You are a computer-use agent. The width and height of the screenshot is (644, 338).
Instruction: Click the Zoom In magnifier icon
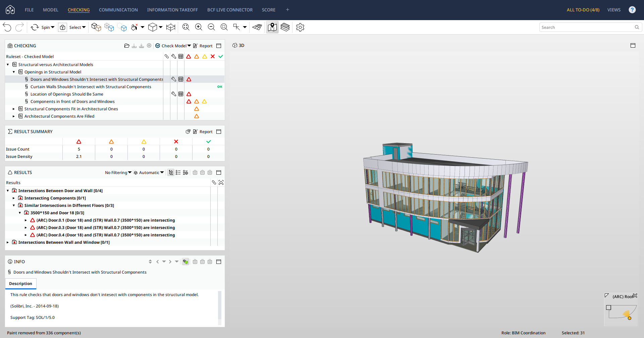199,27
